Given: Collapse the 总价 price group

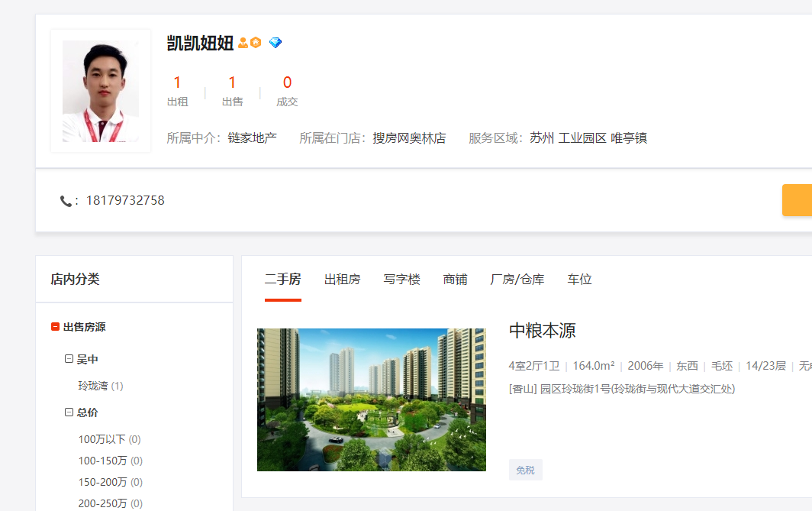Looking at the screenshot, I should (69, 412).
